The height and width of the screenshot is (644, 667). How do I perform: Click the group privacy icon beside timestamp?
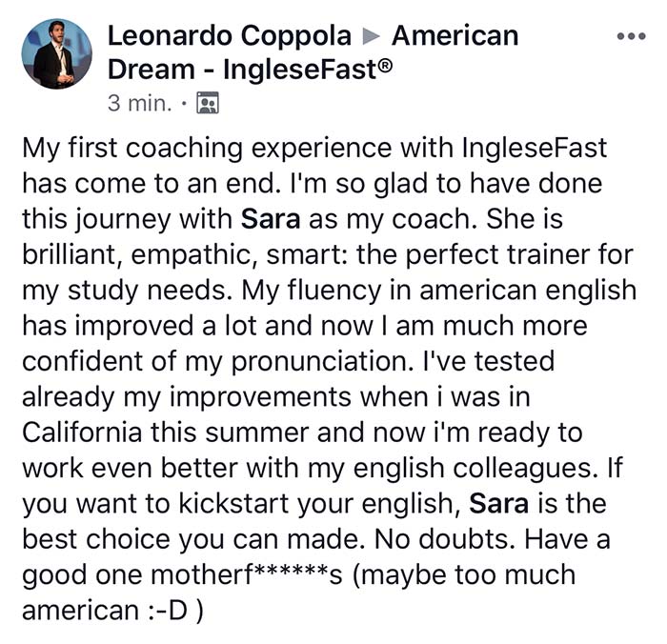207,103
